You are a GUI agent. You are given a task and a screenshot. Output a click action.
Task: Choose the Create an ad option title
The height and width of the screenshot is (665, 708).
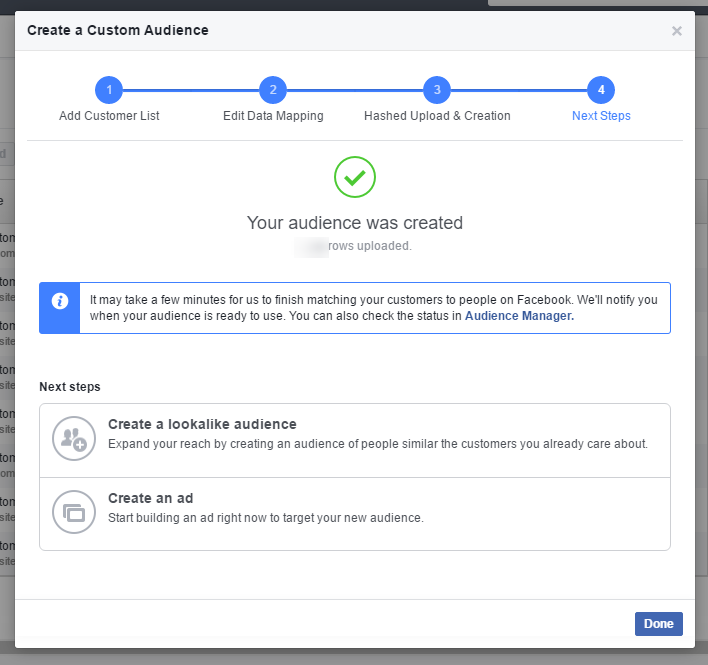150,498
